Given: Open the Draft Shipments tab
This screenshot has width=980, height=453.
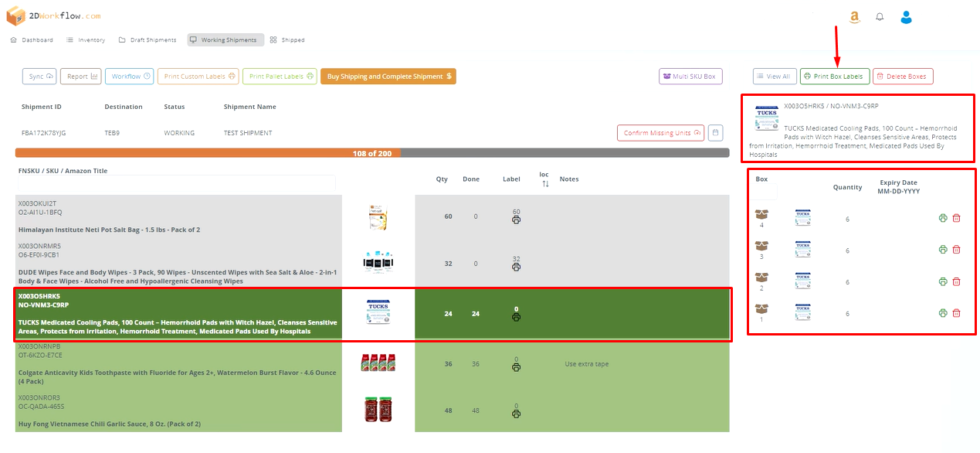Looking at the screenshot, I should [x=148, y=40].
